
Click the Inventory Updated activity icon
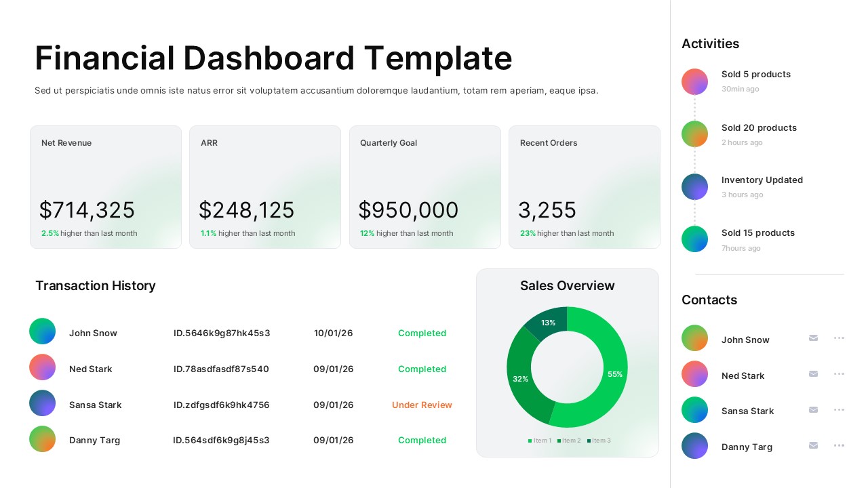tap(694, 186)
